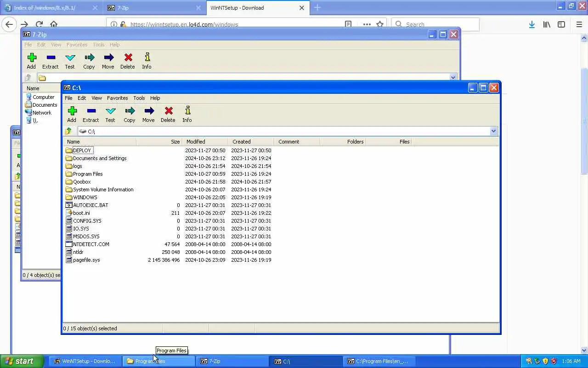The image size is (588, 368).
Task: Open the Tools menu in C:\ window
Action: tap(139, 98)
